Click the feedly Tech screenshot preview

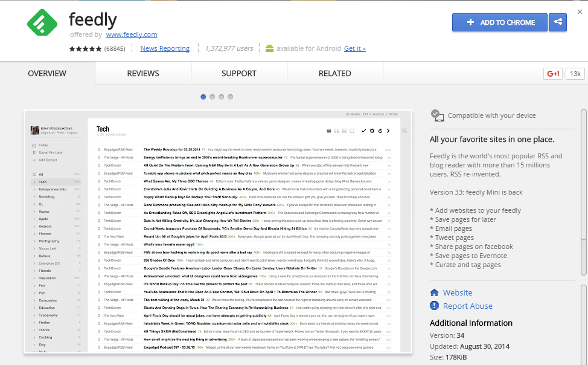[x=218, y=231]
